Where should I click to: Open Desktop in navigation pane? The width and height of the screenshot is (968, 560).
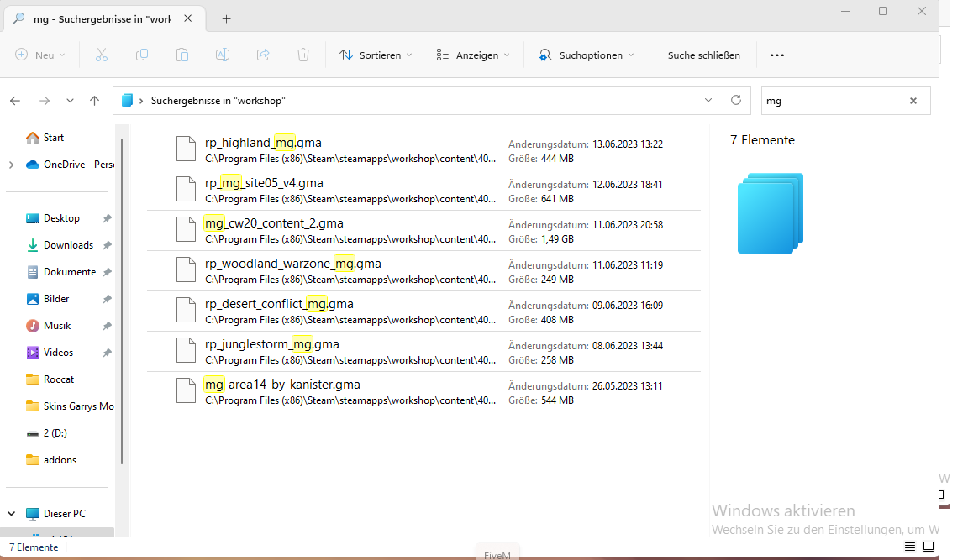60,218
